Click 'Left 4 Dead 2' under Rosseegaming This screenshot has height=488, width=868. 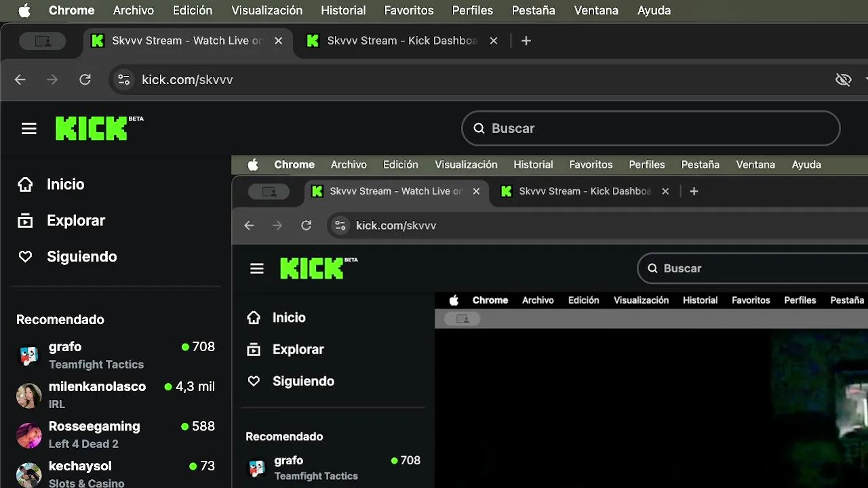click(x=83, y=444)
